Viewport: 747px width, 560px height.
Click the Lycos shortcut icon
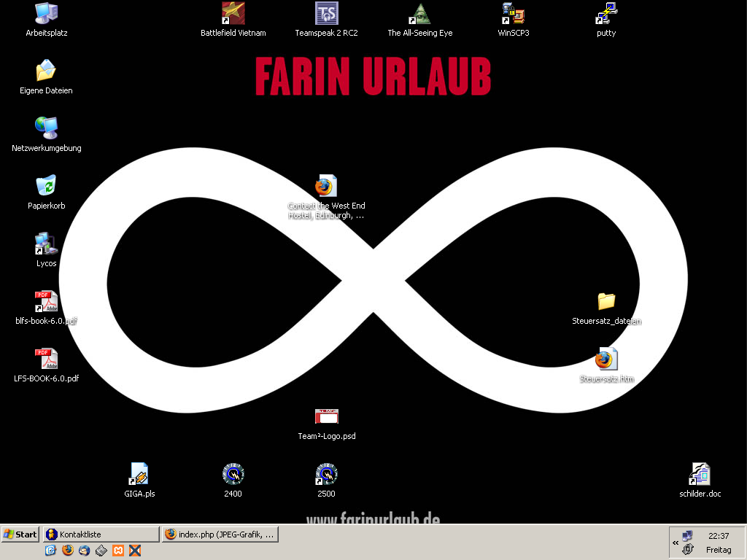pyautogui.click(x=46, y=244)
